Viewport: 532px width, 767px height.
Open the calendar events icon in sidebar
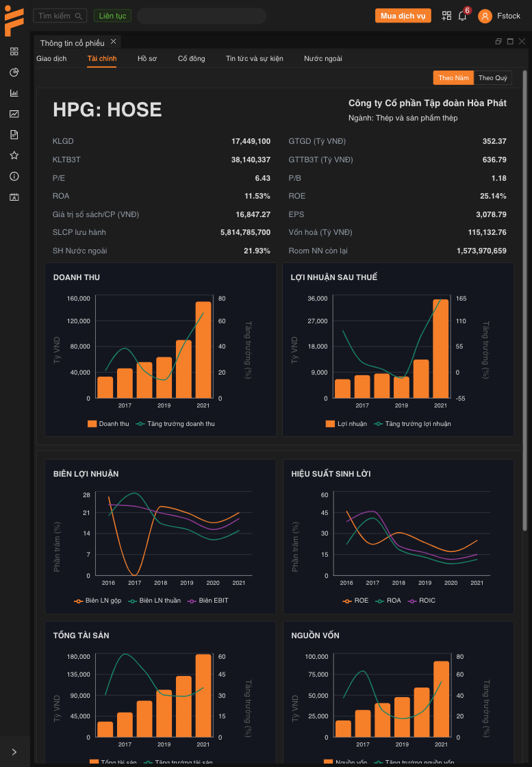pyautogui.click(x=14, y=197)
